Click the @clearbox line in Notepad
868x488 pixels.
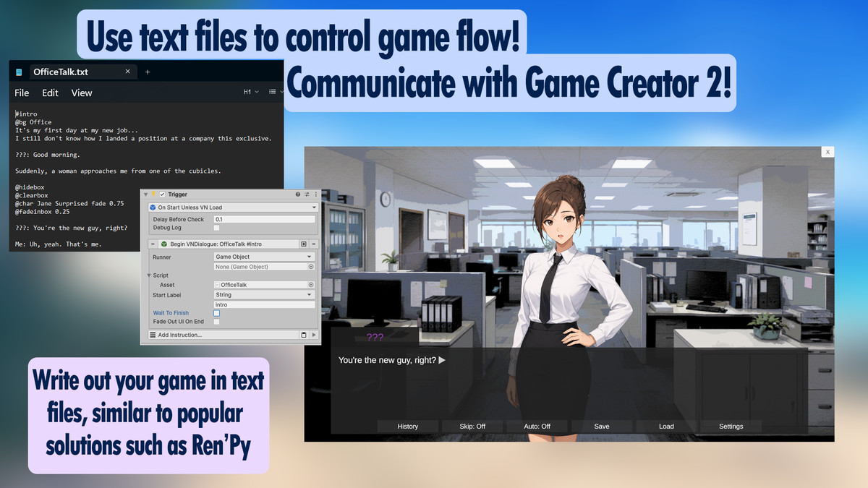point(33,194)
